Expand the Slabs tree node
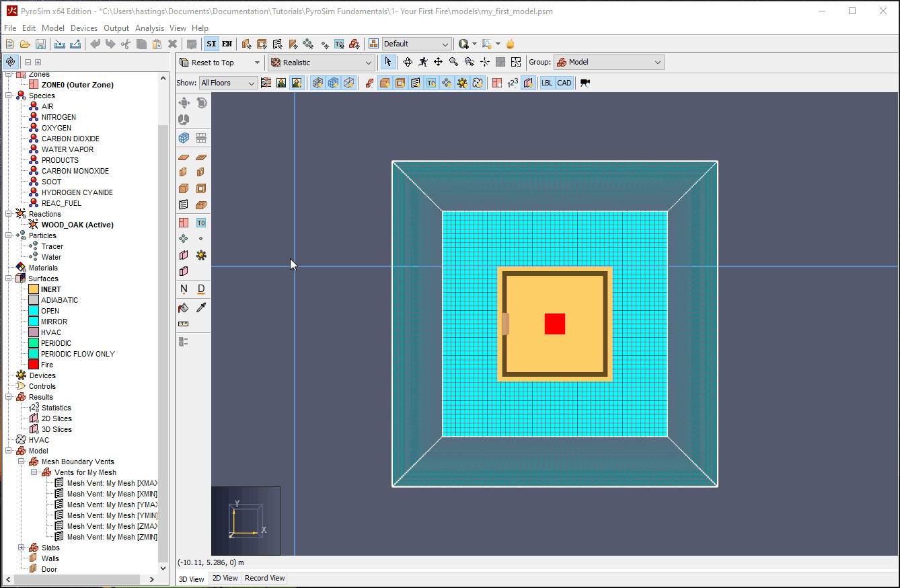Image resolution: width=900 pixels, height=588 pixels. pos(21,548)
